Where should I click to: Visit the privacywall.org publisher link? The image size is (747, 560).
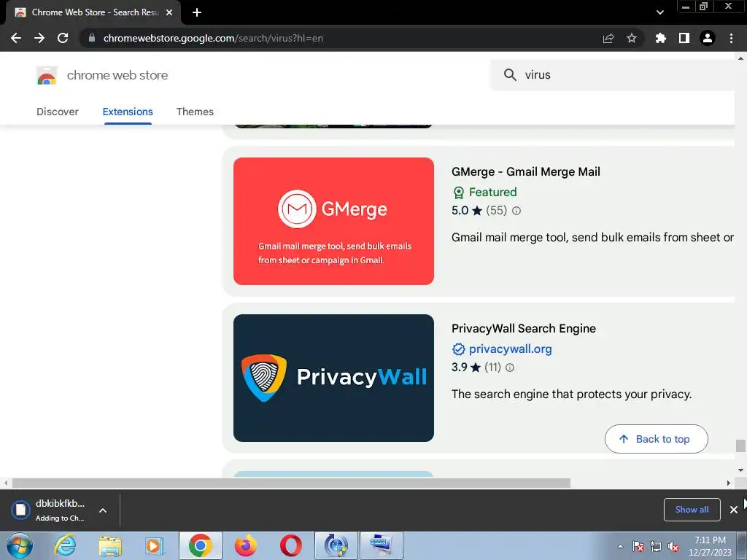[510, 349]
